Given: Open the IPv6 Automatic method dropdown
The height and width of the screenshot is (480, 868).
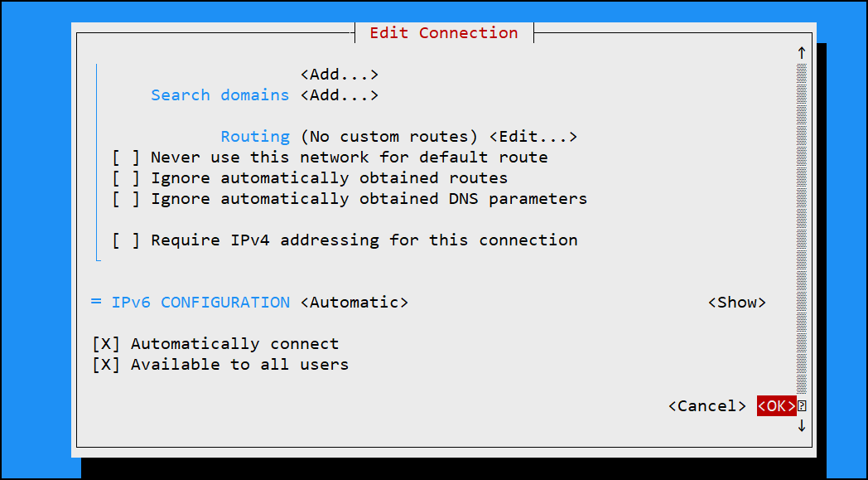Looking at the screenshot, I should [x=354, y=303].
